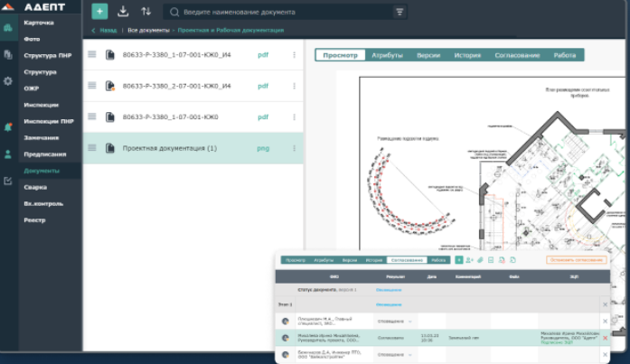Click Проектная и Рабочая документация breadcrumb

[230, 30]
